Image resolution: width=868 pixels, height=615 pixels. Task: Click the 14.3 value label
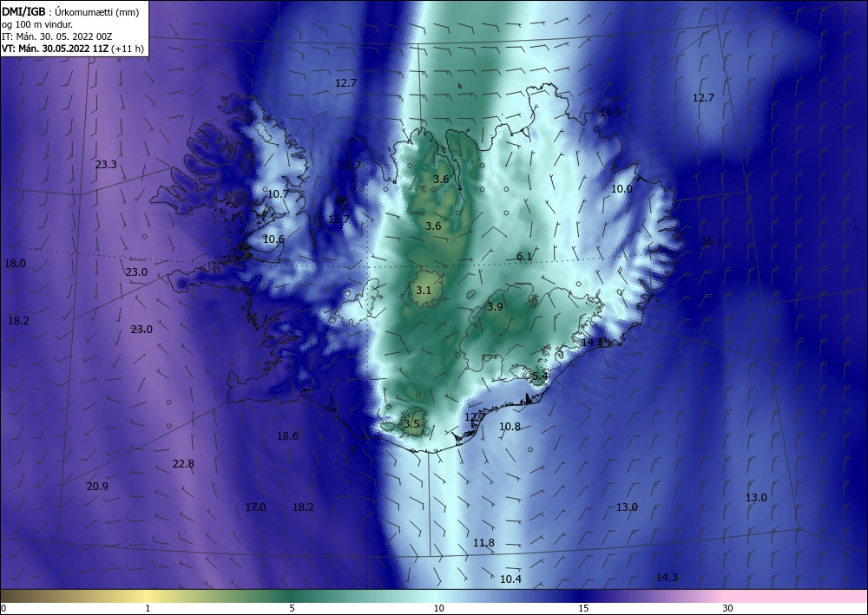667,578
